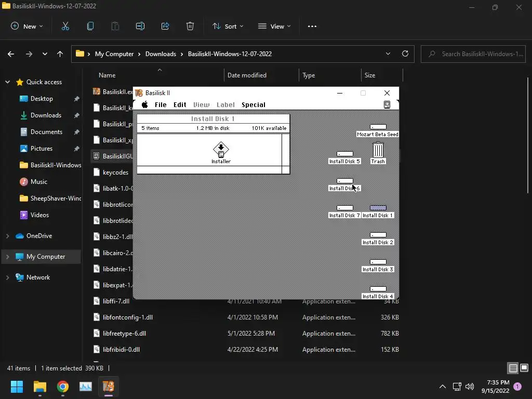Open the SheepShaver-Windows sidebar folder
This screenshot has width=532, height=399.
pyautogui.click(x=51, y=198)
